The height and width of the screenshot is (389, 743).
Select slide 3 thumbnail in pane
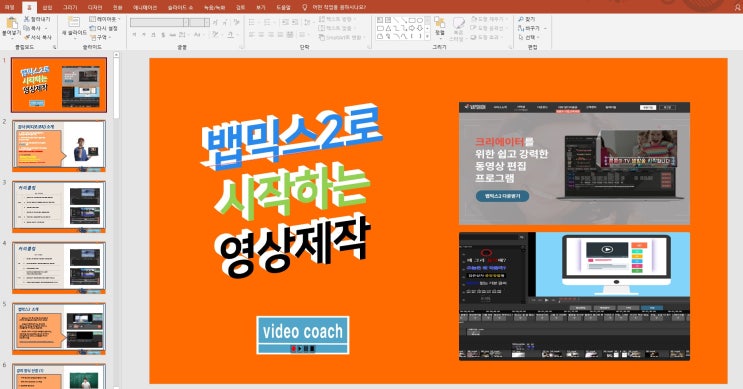pos(59,207)
